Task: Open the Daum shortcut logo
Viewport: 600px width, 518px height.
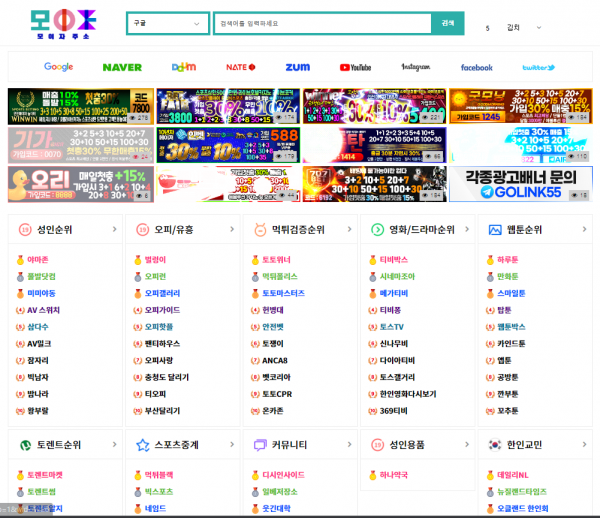Action: pos(184,67)
